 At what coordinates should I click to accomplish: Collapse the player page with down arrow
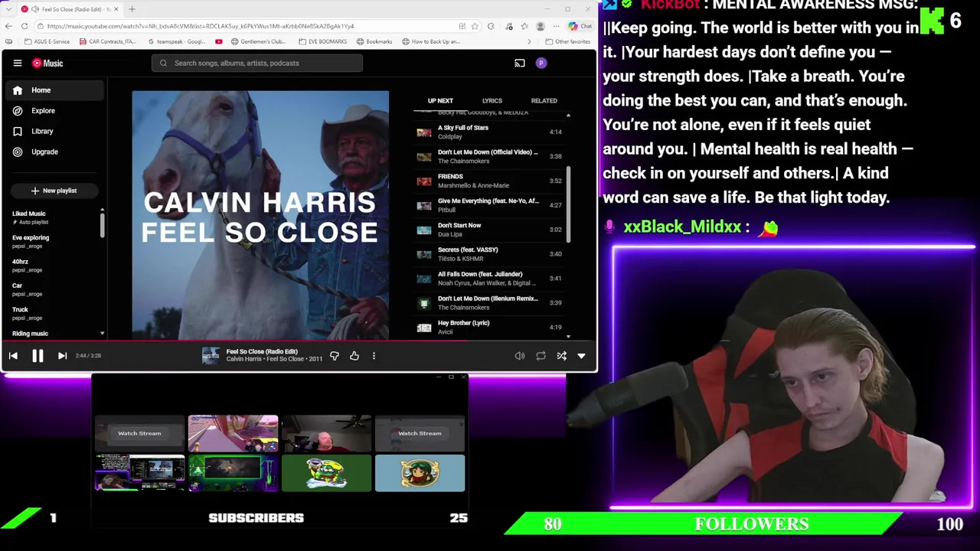point(581,356)
